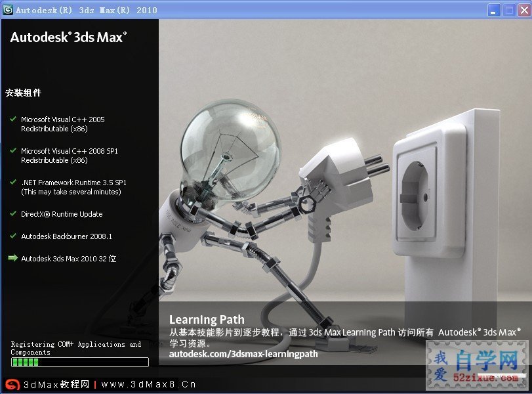Click the green arrow beside Autodesk 3ds Max 2010
This screenshot has width=532, height=394.
pyautogui.click(x=13, y=258)
